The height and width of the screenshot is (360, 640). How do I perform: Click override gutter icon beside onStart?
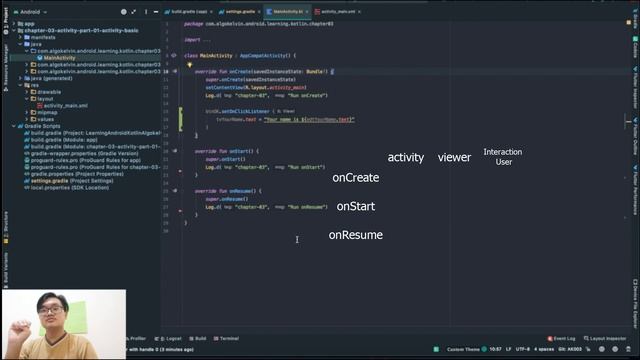tap(175, 151)
